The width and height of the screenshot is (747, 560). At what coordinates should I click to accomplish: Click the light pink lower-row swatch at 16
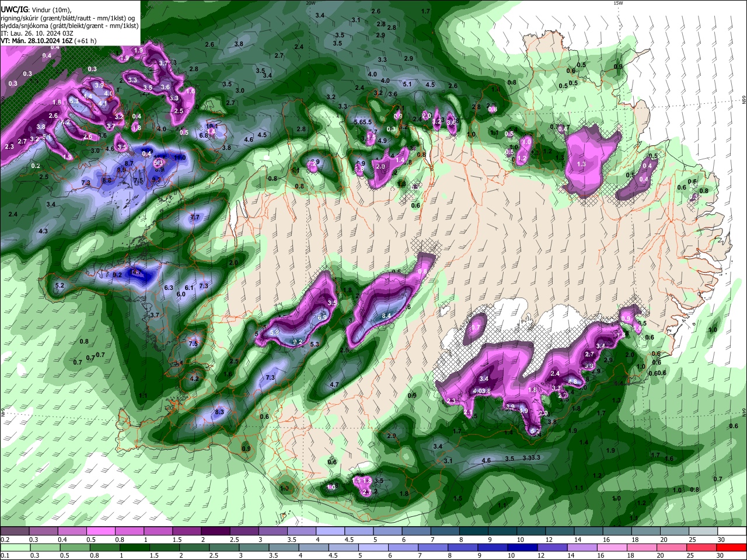click(612, 548)
